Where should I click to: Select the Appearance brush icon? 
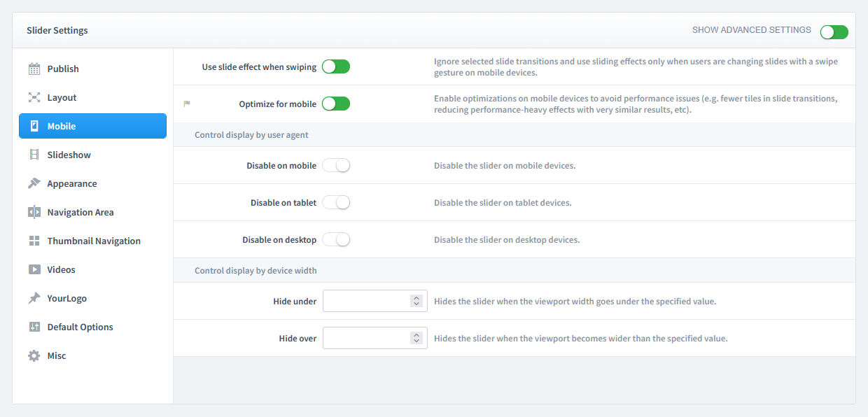tap(33, 183)
